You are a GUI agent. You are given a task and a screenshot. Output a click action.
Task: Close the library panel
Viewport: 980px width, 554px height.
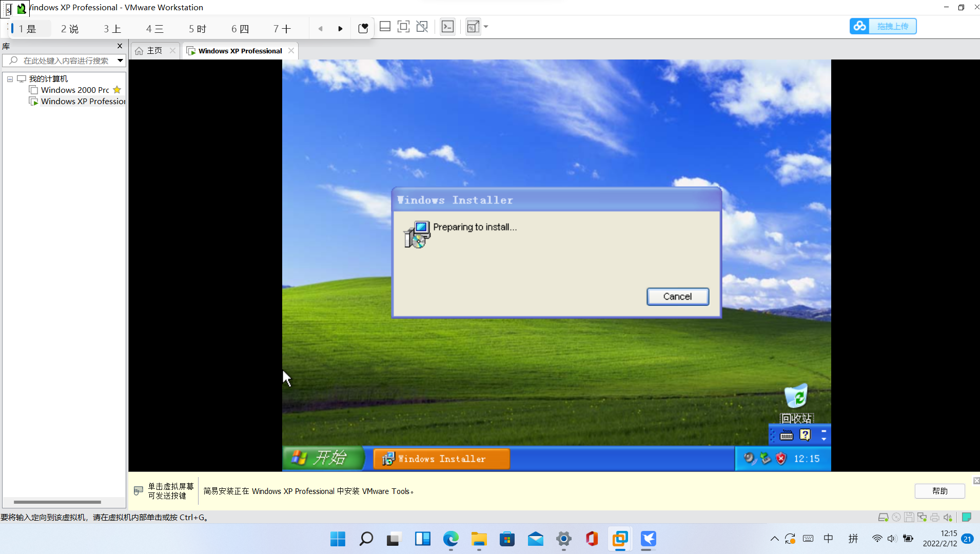pyautogui.click(x=120, y=46)
